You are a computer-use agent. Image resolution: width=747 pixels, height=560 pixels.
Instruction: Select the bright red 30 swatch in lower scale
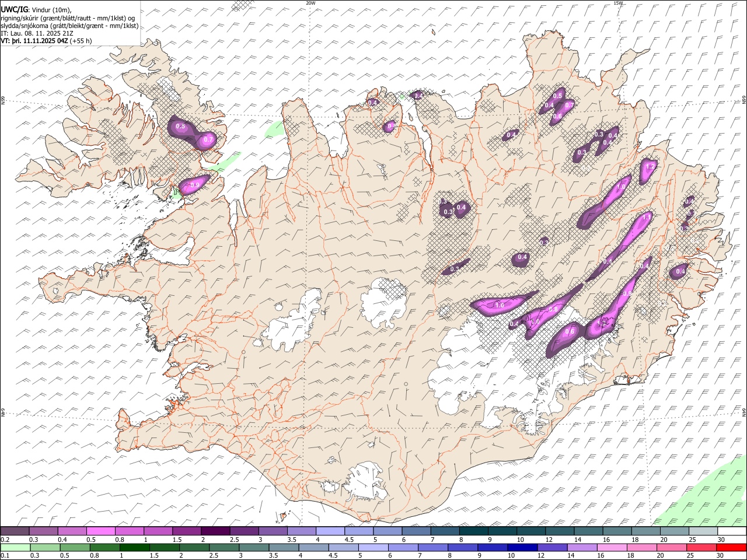[x=731, y=547]
